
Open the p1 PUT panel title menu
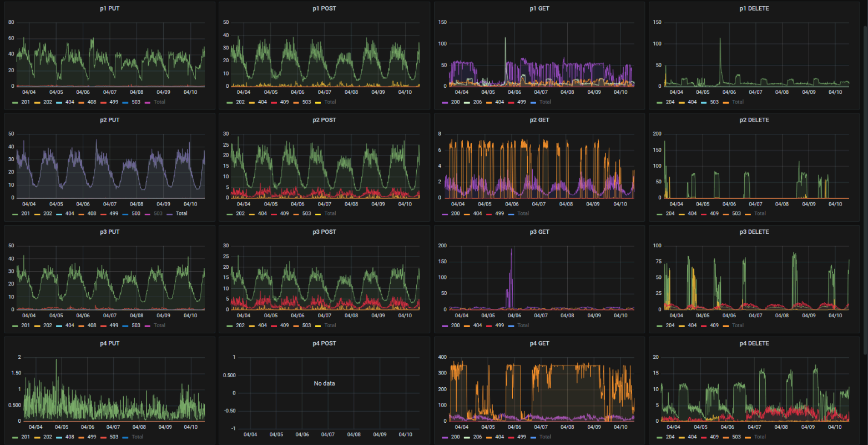(110, 8)
